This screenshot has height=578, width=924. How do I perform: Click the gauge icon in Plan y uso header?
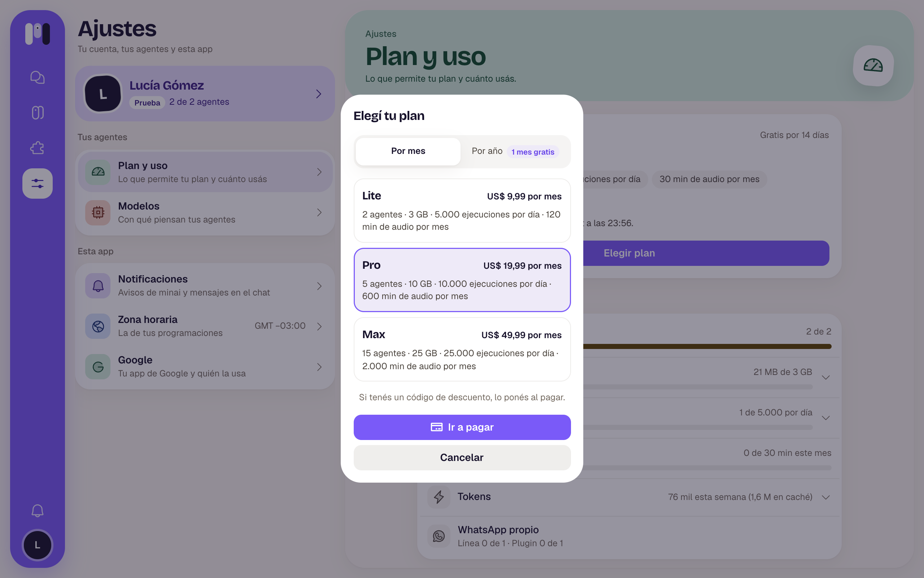click(x=873, y=66)
